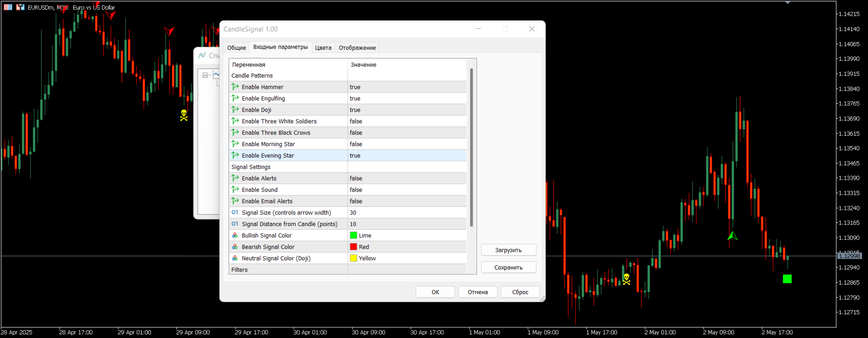This screenshot has width=868, height=338.
Task: Click the OK button
Action: 435,292
